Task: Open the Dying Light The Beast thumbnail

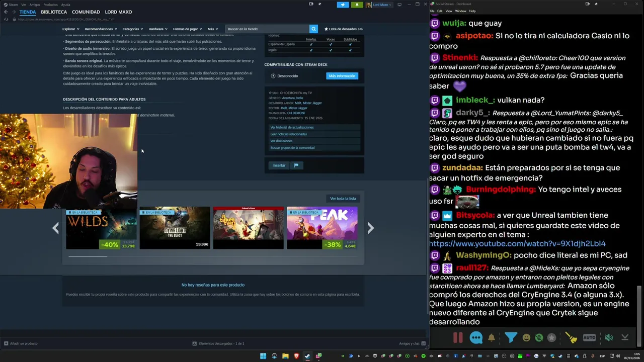Action: (175, 228)
